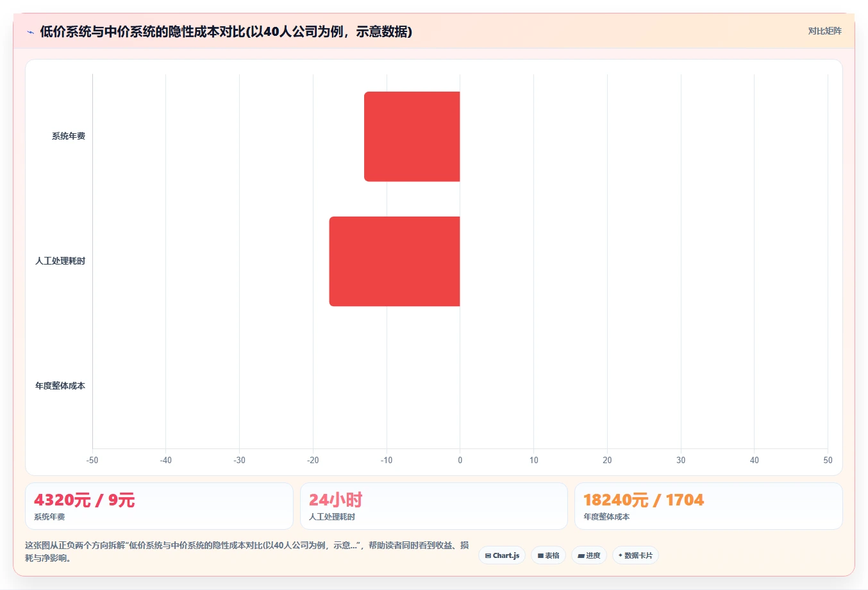Click the -20 x-axis tick label
868x590 pixels.
click(313, 460)
